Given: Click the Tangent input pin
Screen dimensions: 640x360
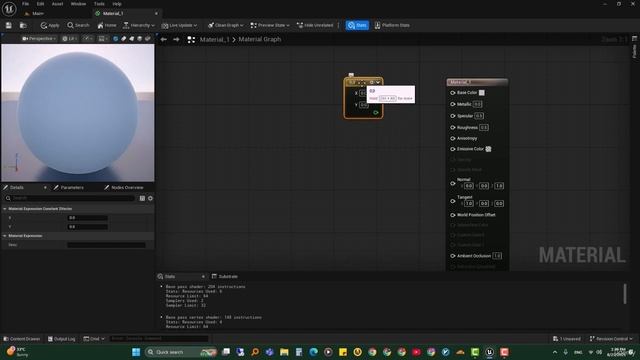Looking at the screenshot, I should point(453,201).
